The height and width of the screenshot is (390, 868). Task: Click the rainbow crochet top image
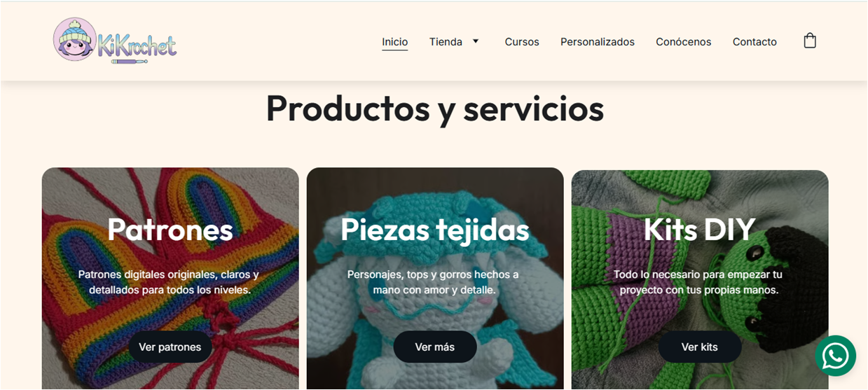point(170,279)
